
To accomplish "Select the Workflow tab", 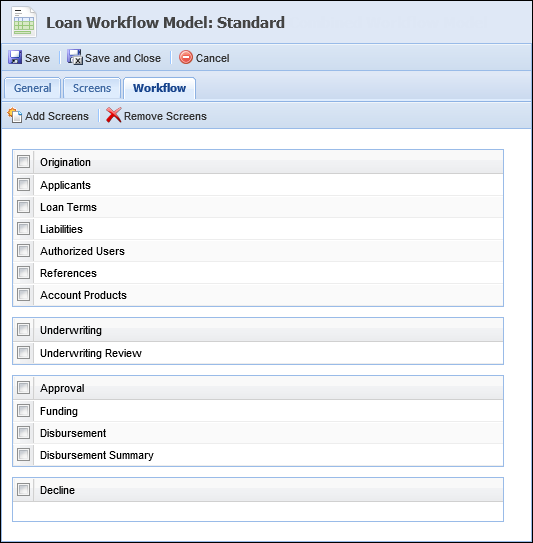I will click(159, 88).
